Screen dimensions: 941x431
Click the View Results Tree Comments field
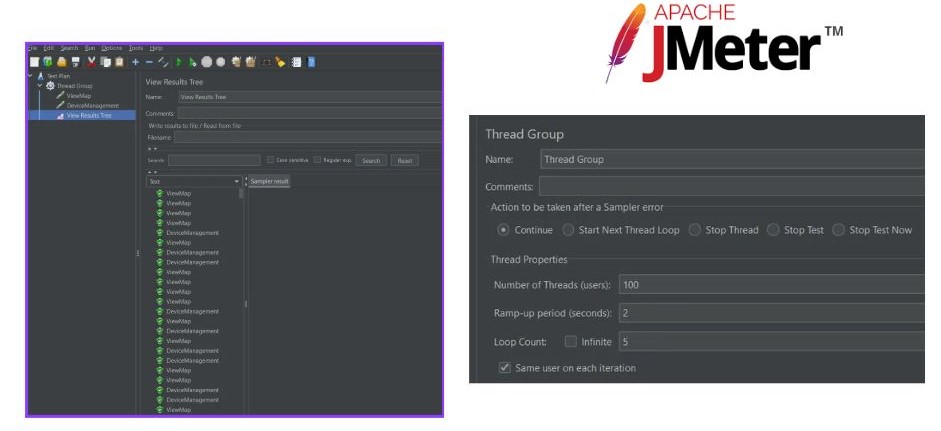pyautogui.click(x=310, y=113)
